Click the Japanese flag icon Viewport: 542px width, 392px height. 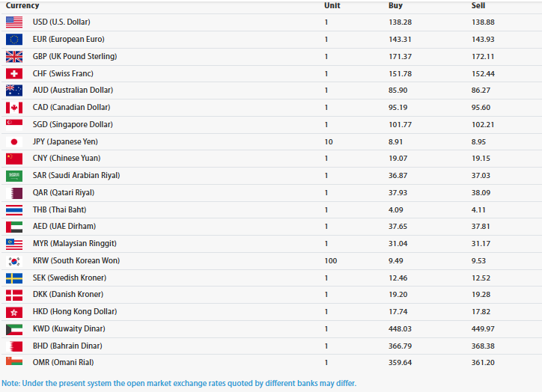click(14, 141)
